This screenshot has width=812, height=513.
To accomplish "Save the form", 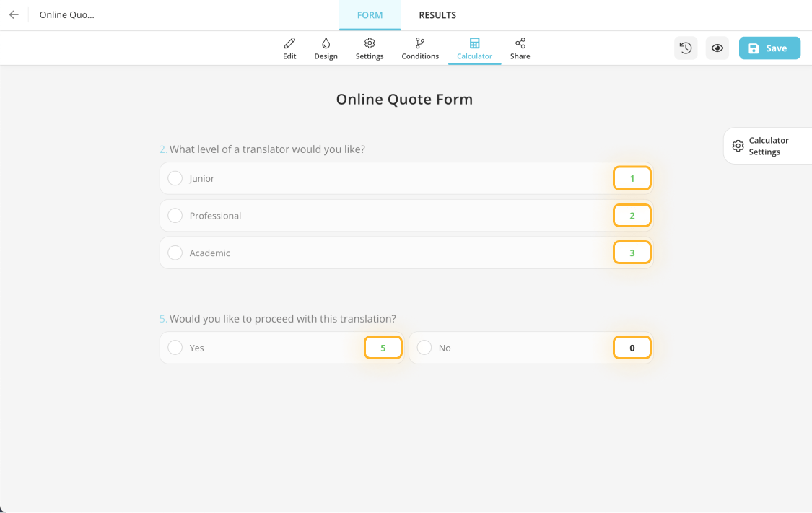I will 769,48.
